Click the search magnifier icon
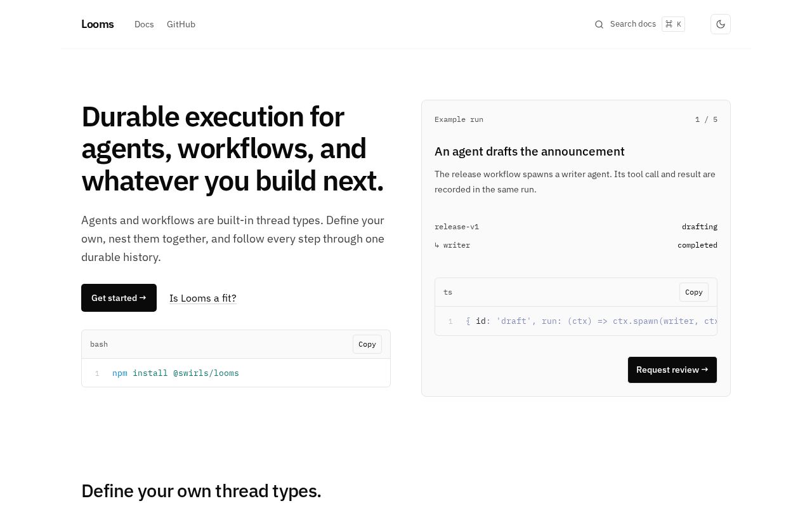This screenshot has width=812, height=508. pyautogui.click(x=599, y=24)
